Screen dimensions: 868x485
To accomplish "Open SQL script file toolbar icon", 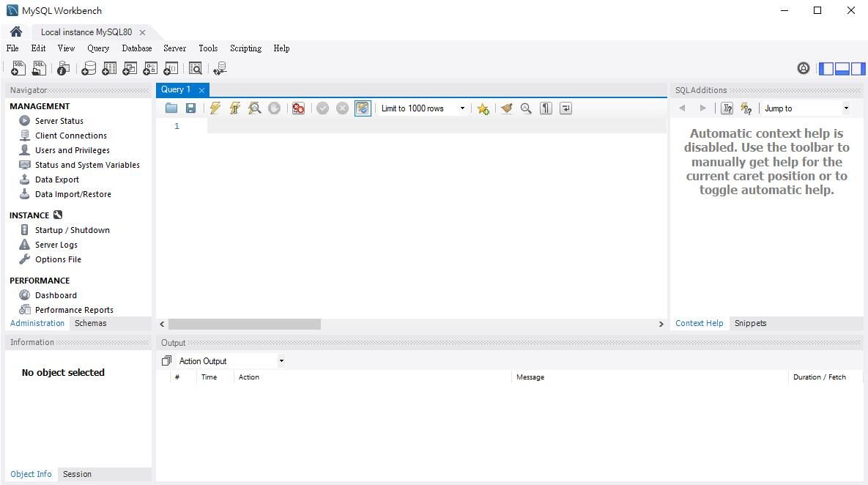I will click(39, 68).
